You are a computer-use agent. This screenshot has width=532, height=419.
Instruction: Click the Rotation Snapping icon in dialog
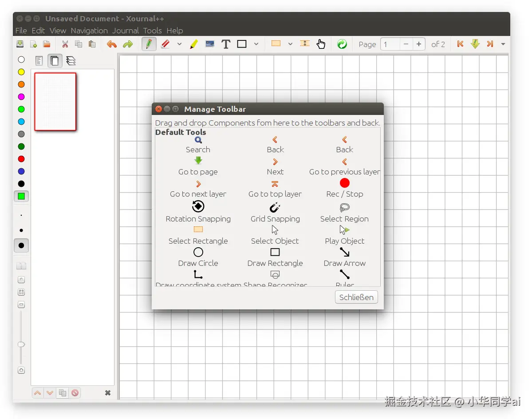pyautogui.click(x=198, y=206)
